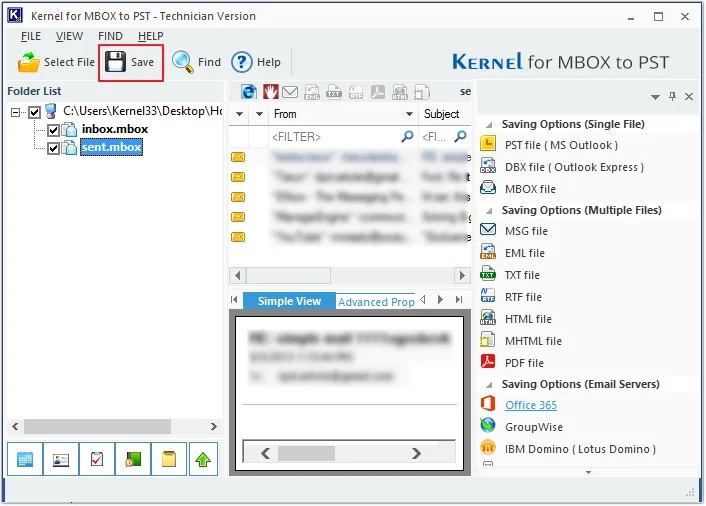Click the HTML export icon in preview toolbar
706x506 pixels.
(399, 92)
